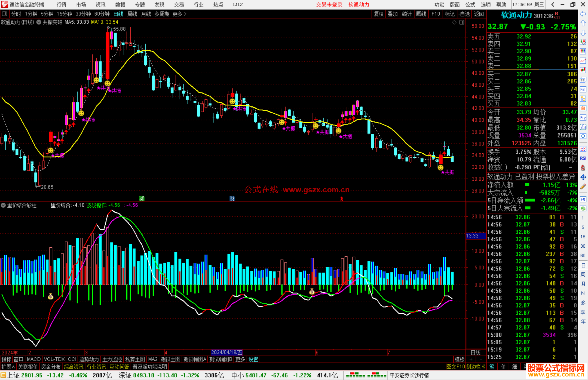Expand the 扩展 panel at bottom left

[8, 367]
